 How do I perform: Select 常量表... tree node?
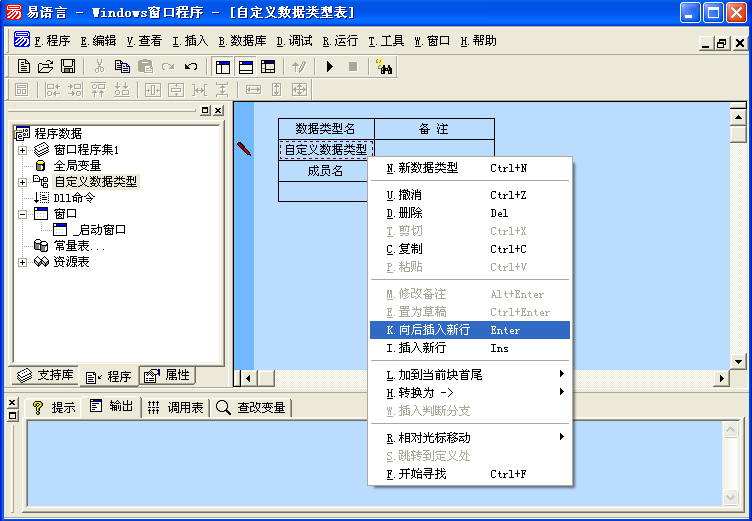pos(79,246)
